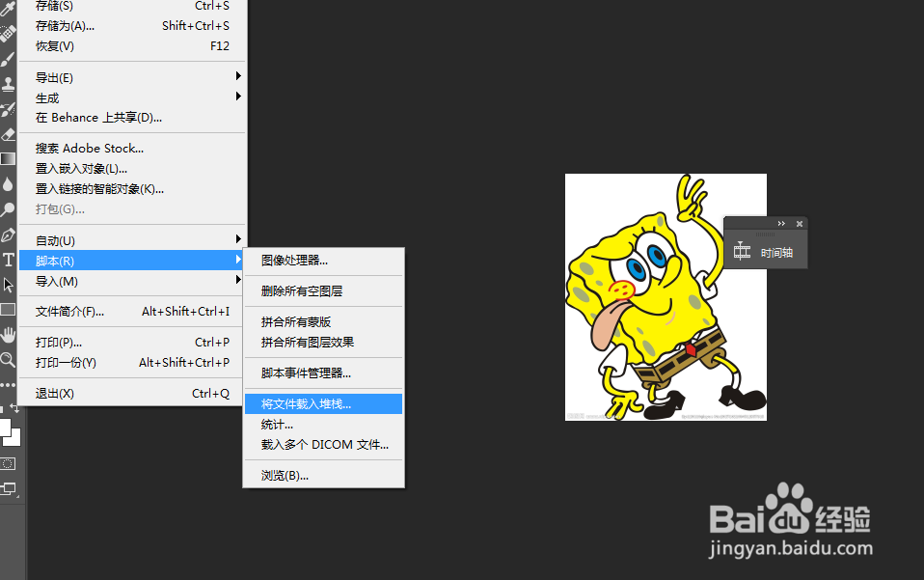Select the Pen tool
The height and width of the screenshot is (580, 924).
(8, 235)
